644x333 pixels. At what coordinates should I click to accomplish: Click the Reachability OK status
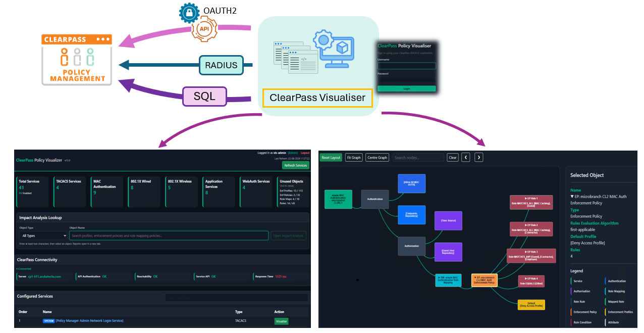pos(155,276)
